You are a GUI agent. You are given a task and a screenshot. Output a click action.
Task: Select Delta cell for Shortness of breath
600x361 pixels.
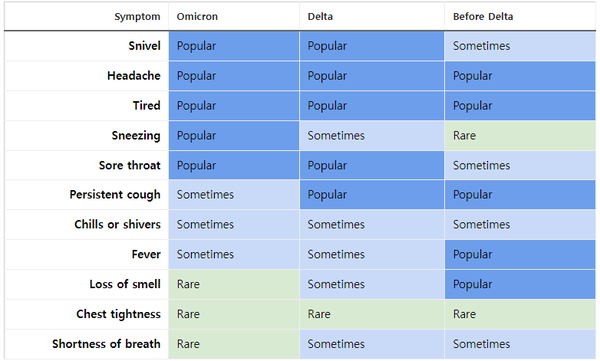click(372, 344)
